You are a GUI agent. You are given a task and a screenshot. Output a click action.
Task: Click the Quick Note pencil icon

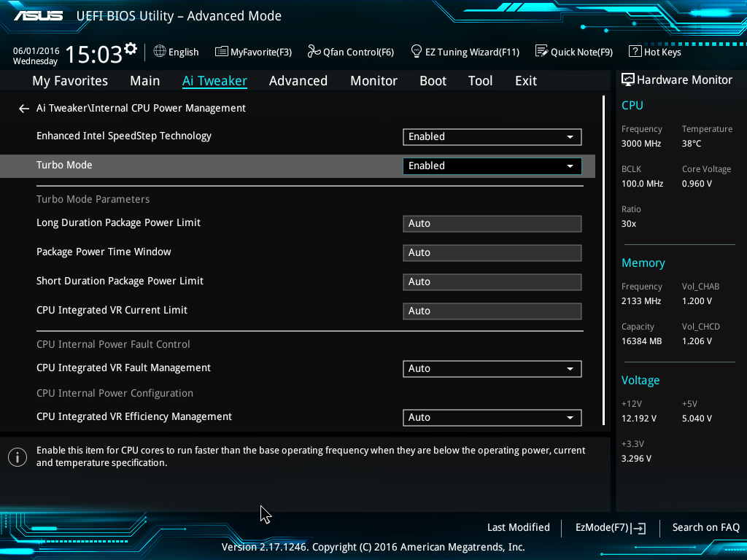point(541,51)
